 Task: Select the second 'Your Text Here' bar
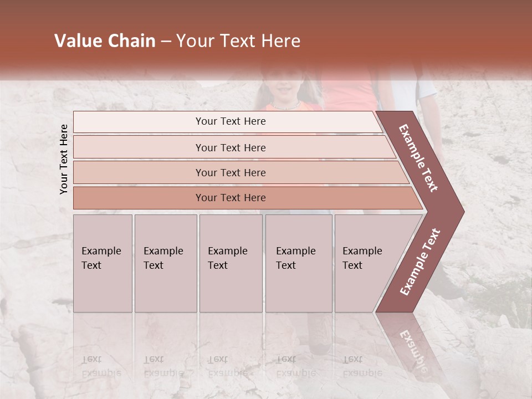point(234,147)
